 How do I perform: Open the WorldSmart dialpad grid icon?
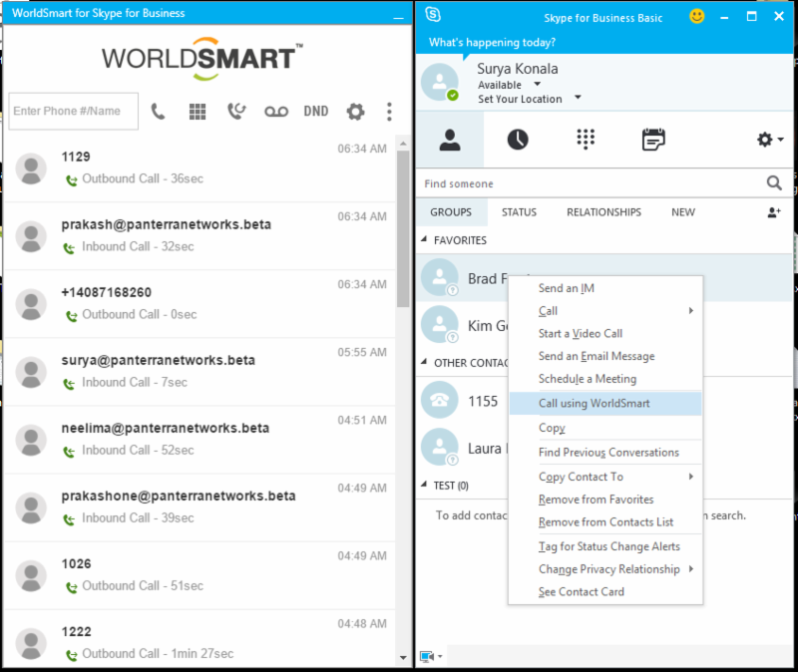point(198,112)
